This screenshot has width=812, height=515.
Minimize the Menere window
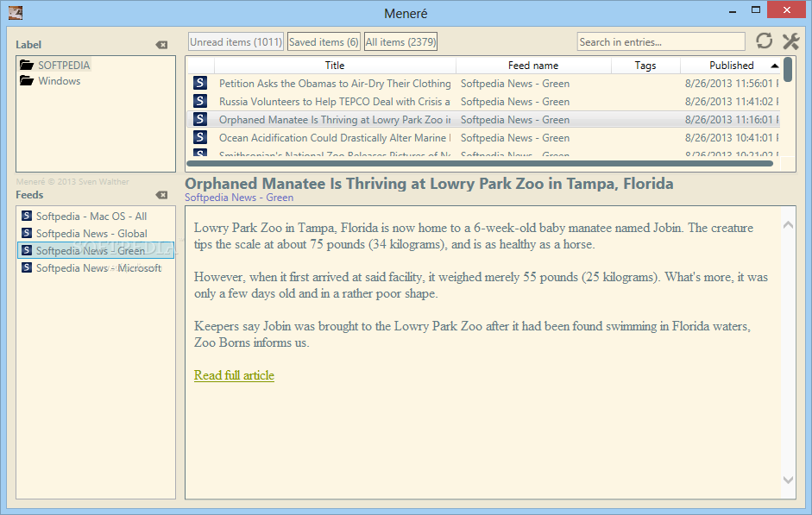pos(733,11)
